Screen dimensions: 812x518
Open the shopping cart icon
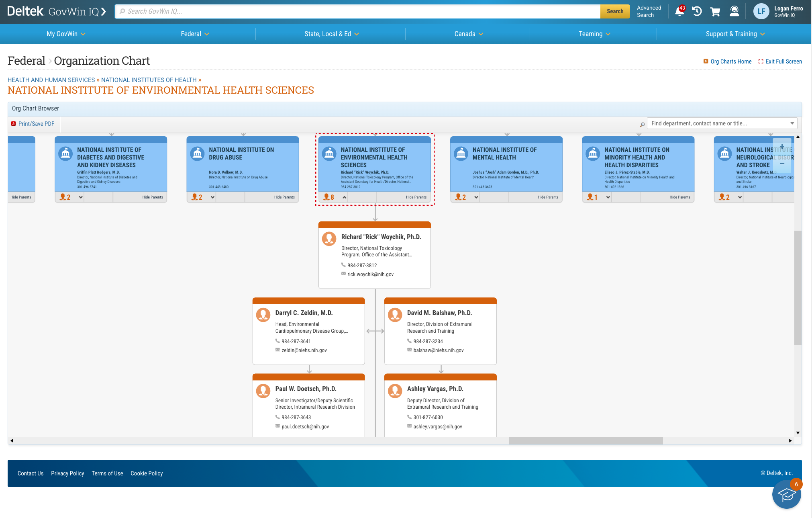pyautogui.click(x=715, y=11)
